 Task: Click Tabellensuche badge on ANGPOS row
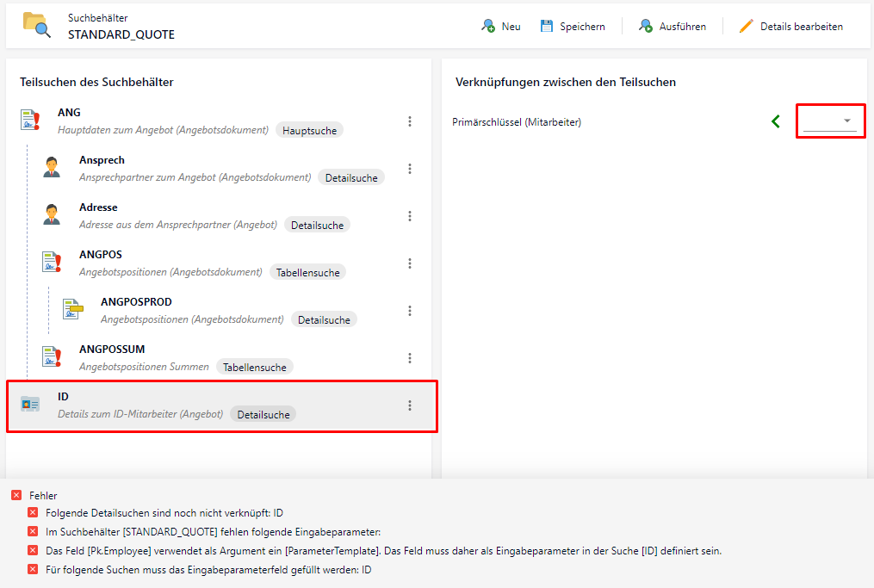point(307,273)
